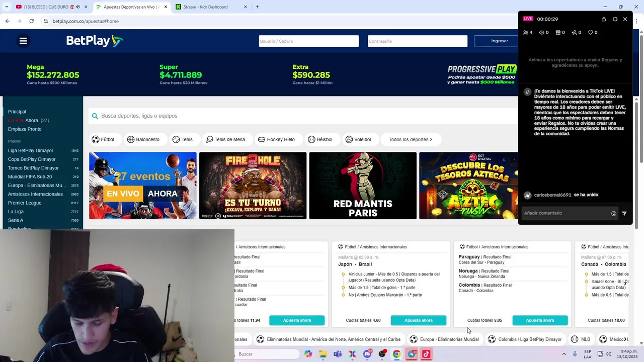The width and height of the screenshot is (644, 362).
Task: Open the emoji picker in comment box
Action: 614,214
